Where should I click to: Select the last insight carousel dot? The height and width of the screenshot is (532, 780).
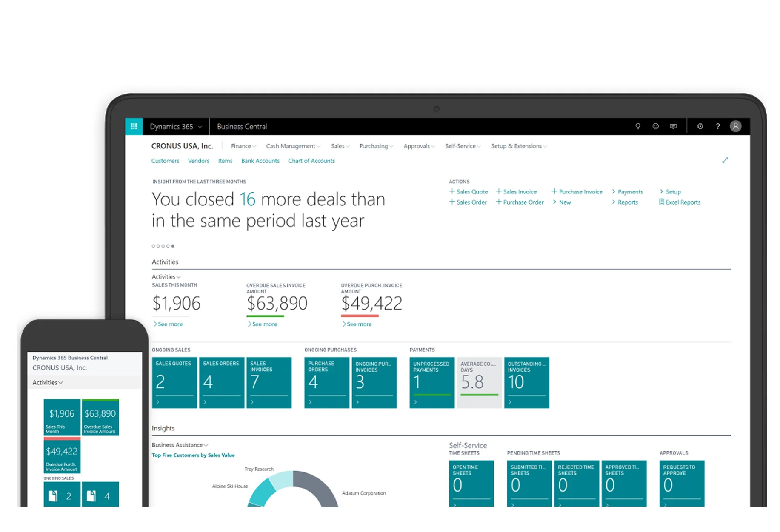point(173,246)
